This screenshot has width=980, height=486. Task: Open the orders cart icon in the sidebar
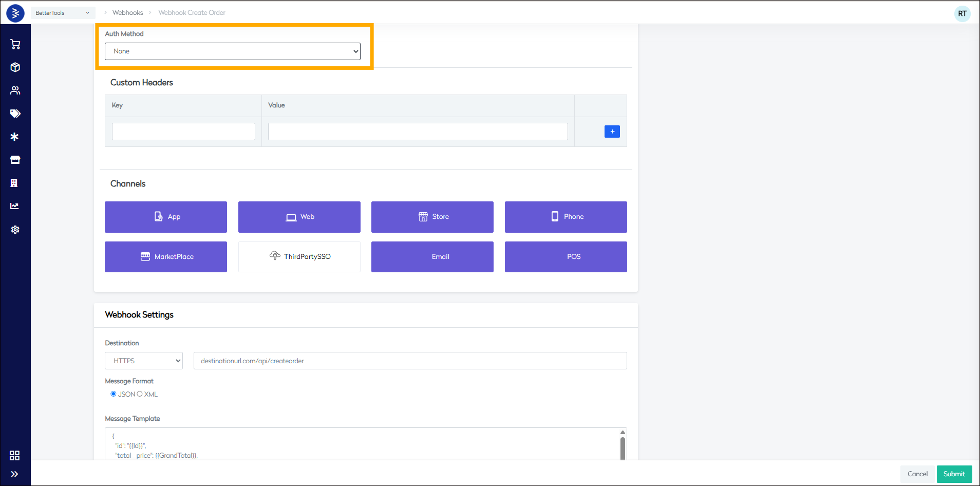click(15, 44)
